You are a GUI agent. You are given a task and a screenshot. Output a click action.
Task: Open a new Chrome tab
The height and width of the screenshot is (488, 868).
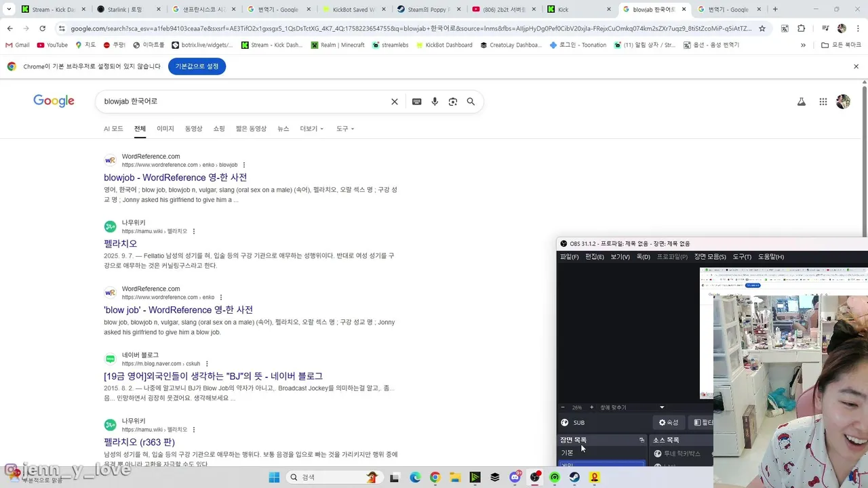775,9
